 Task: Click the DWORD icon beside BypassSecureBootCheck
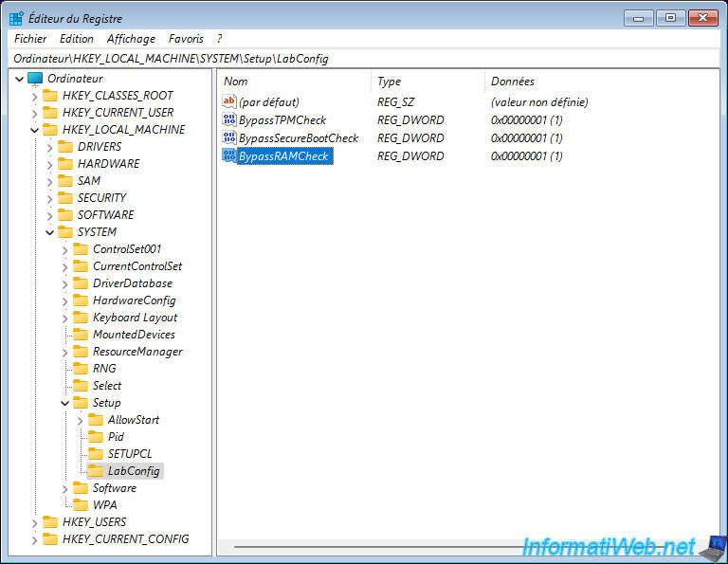[229, 137]
